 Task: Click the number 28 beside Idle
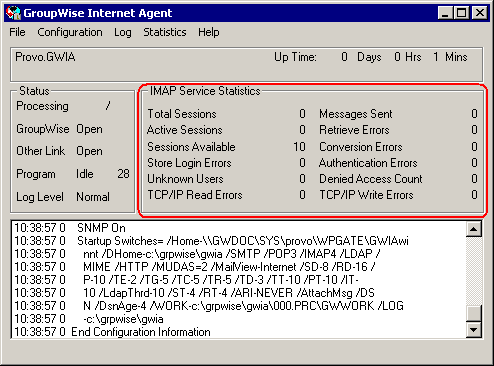[x=123, y=174]
